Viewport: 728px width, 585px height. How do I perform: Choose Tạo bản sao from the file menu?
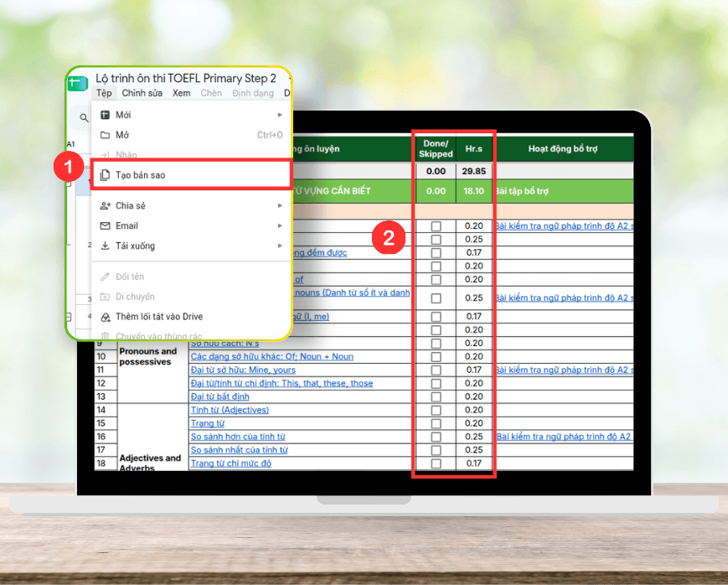pos(191,175)
